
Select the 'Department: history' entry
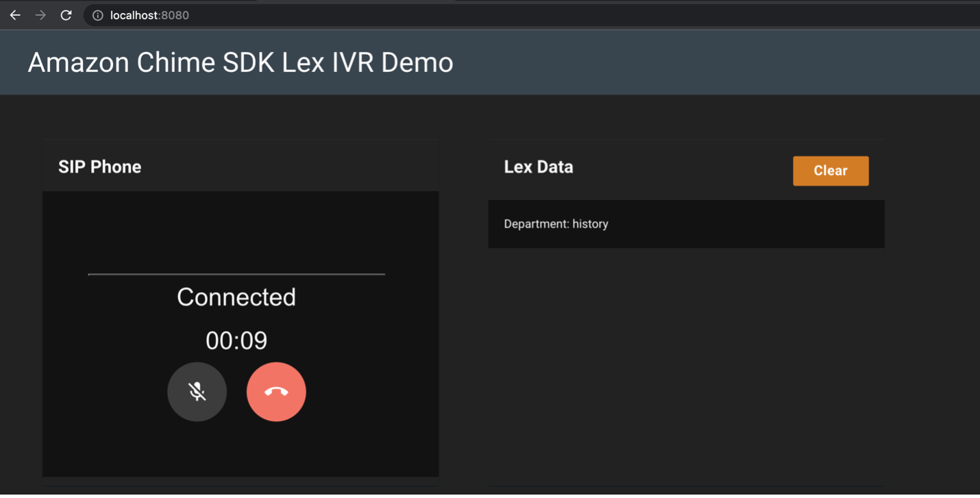(686, 224)
